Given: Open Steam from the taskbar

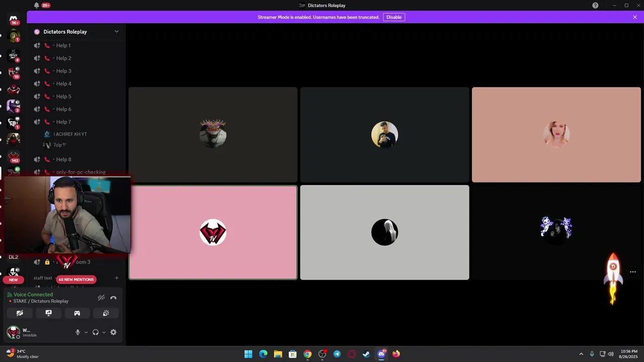Looking at the screenshot, I should click(x=366, y=354).
